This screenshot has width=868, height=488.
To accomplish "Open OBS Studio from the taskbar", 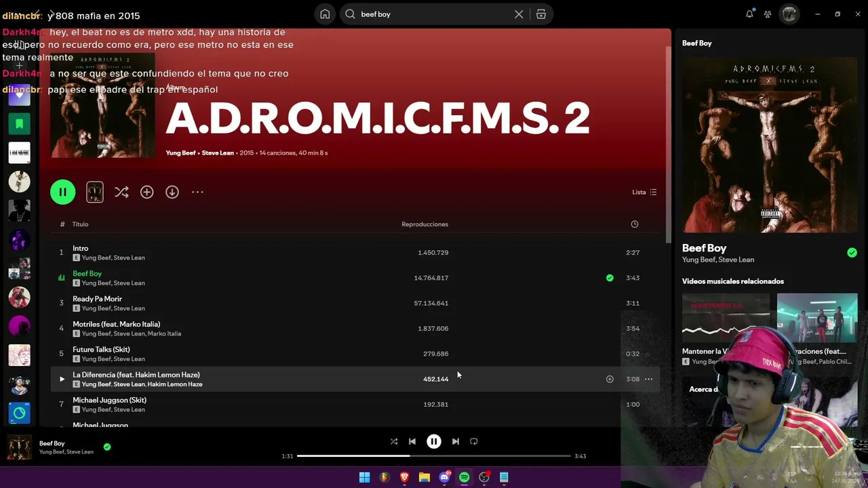I will (x=484, y=477).
